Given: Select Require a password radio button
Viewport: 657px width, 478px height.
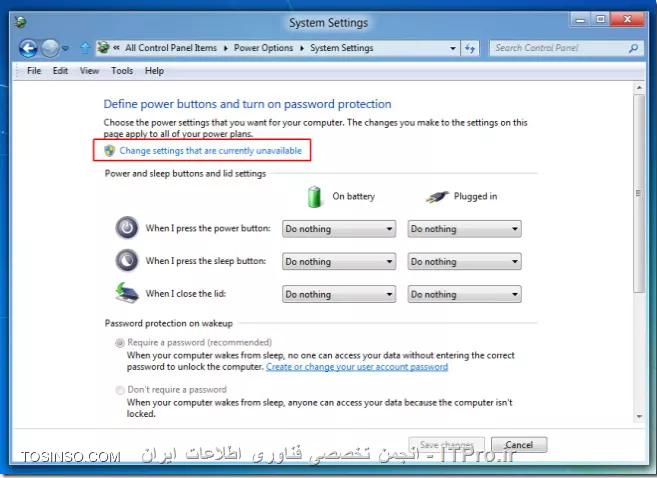Looking at the screenshot, I should click(x=120, y=343).
